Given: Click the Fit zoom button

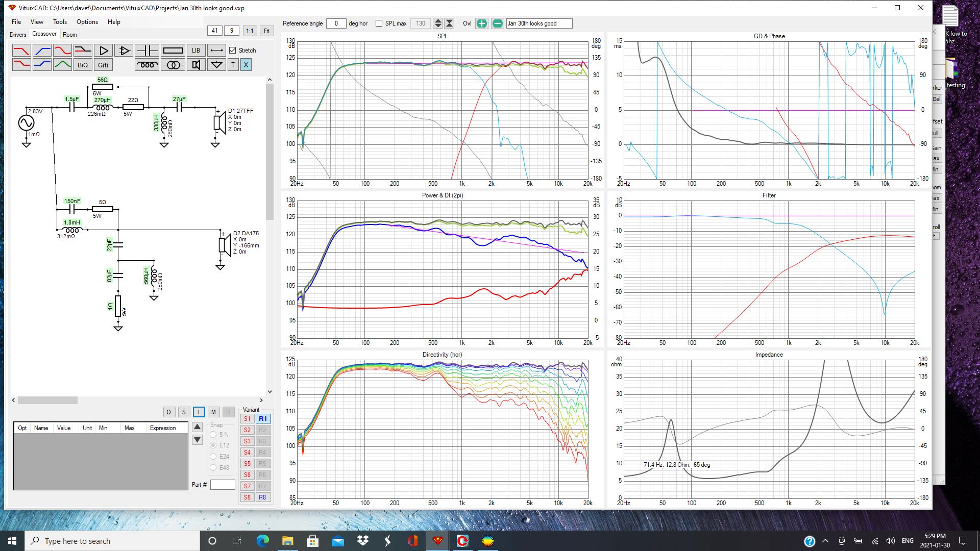Looking at the screenshot, I should pyautogui.click(x=266, y=31).
